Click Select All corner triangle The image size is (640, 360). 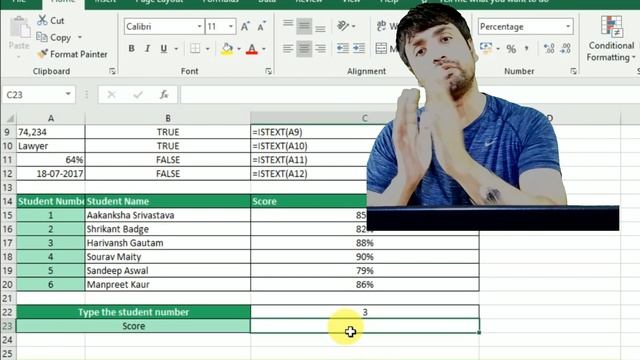[10, 118]
